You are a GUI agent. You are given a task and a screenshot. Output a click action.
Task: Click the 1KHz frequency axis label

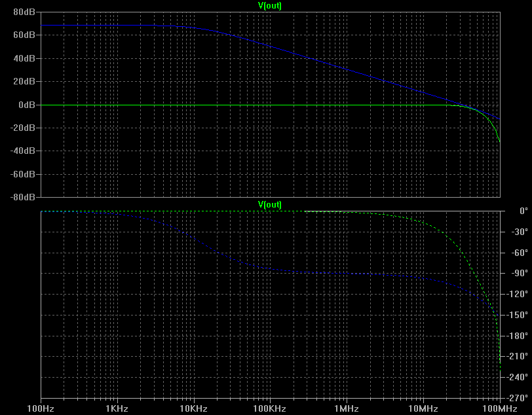(x=117, y=408)
